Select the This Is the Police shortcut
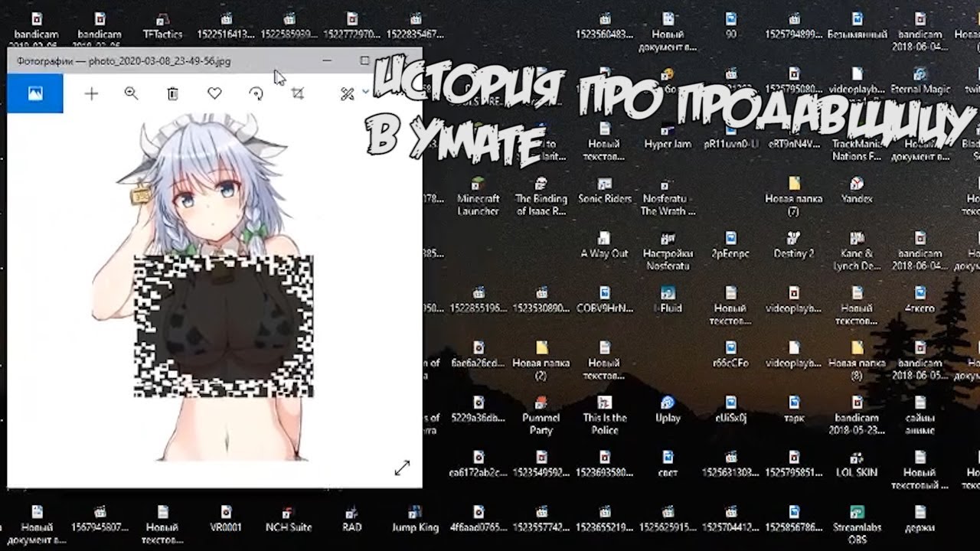 coord(605,416)
